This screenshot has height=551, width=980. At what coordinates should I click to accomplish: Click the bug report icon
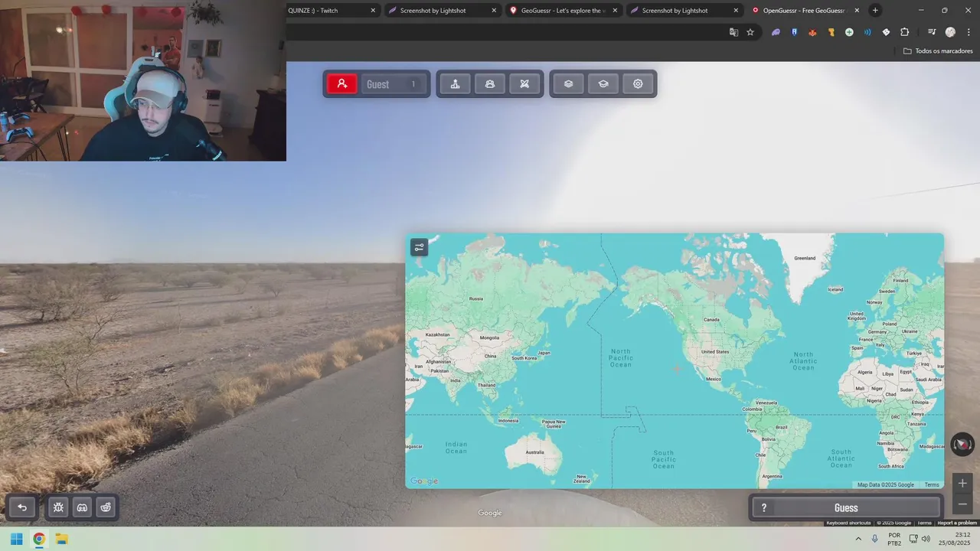[58, 507]
